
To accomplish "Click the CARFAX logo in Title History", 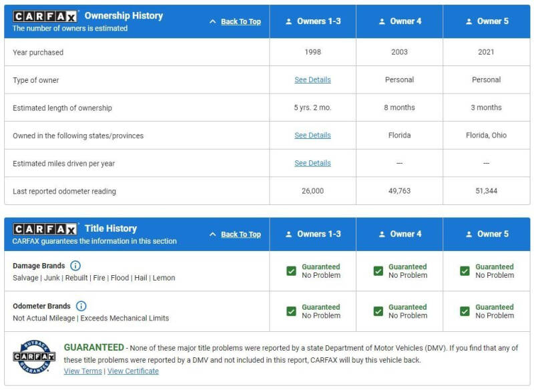I will pyautogui.click(x=45, y=229).
